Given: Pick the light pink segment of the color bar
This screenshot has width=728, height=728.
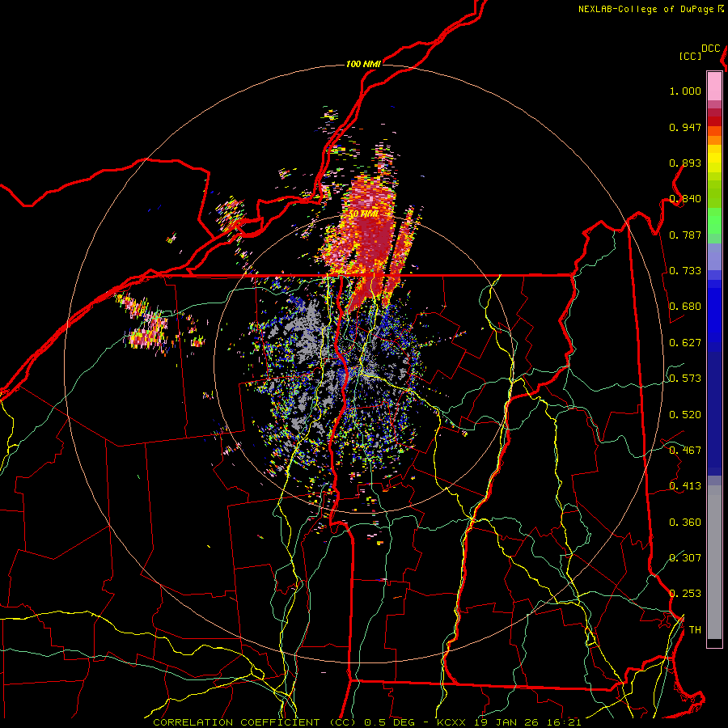Looking at the screenshot, I should point(714,86).
